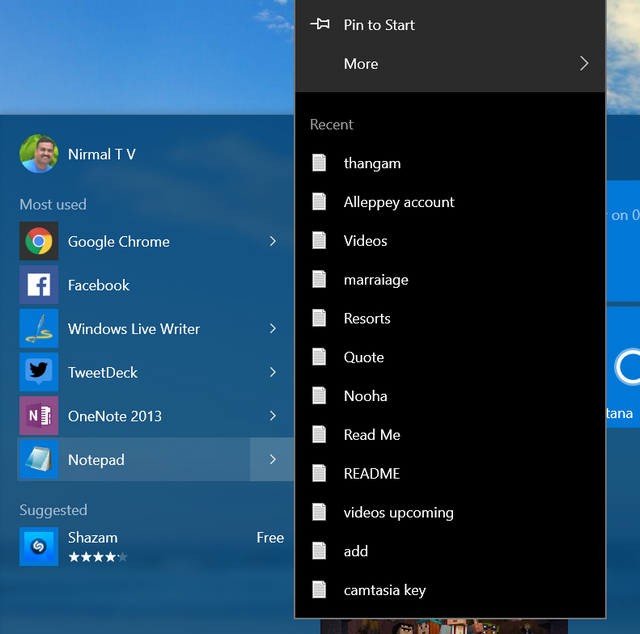Expand the More submenu chevron
640x634 pixels.
tap(584, 63)
